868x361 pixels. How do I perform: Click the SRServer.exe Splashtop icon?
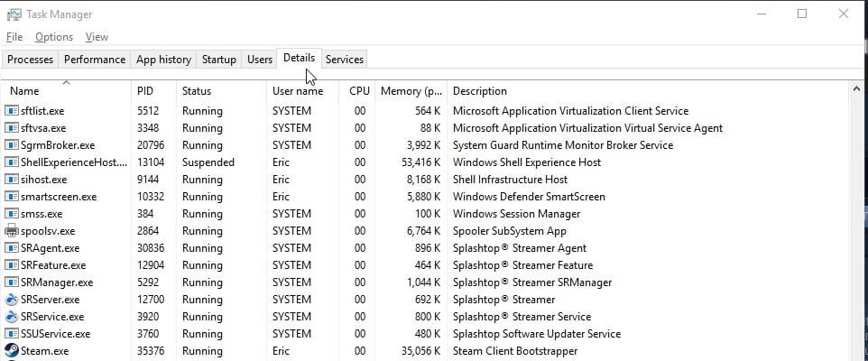click(12, 300)
